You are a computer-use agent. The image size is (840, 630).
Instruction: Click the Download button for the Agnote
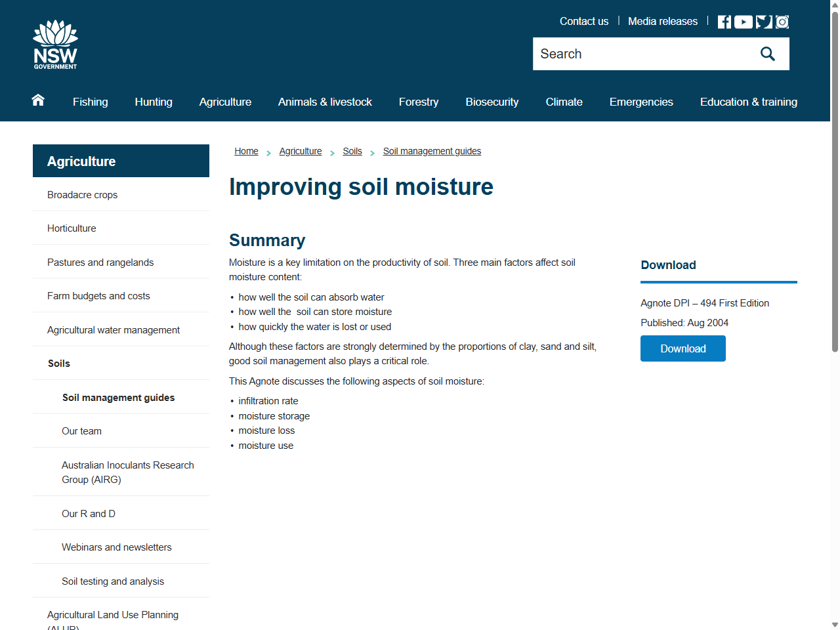pyautogui.click(x=682, y=348)
